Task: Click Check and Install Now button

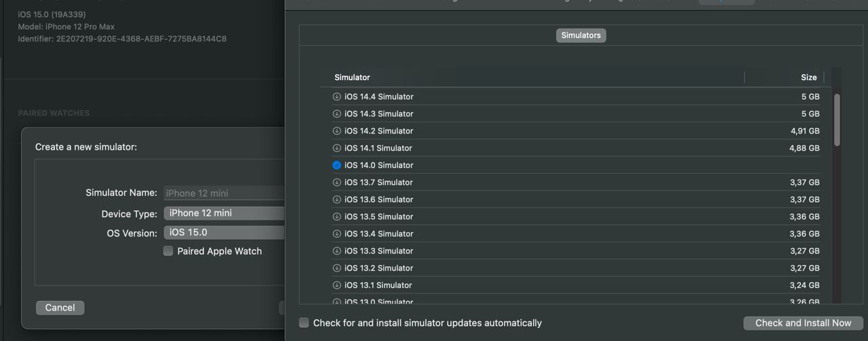Action: (x=804, y=323)
